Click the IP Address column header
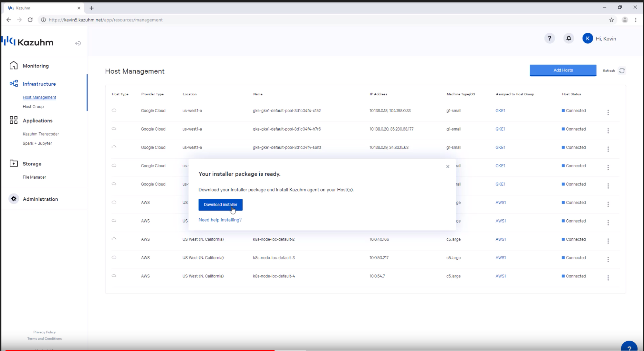This screenshot has height=351, width=644. click(378, 94)
